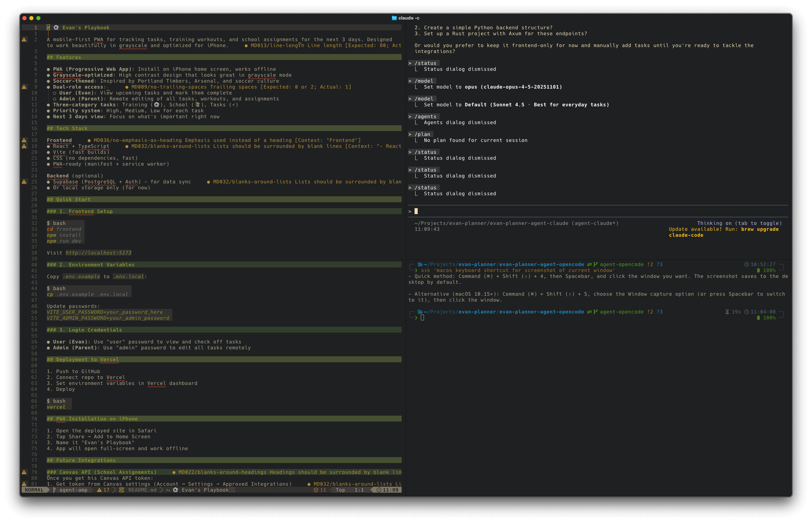Screen dimensions: 812x523
Task: Click the git branch icon showing agent-amp
Action: [x=55, y=490]
